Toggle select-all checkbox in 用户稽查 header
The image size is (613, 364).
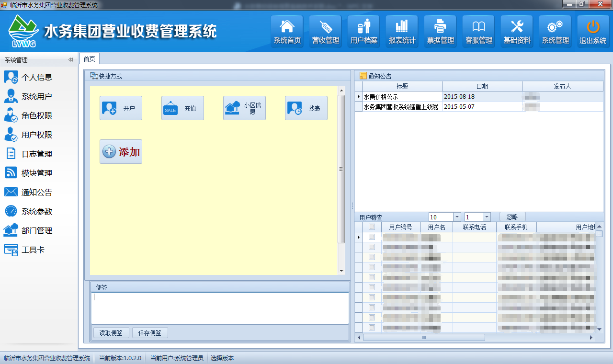point(372,227)
